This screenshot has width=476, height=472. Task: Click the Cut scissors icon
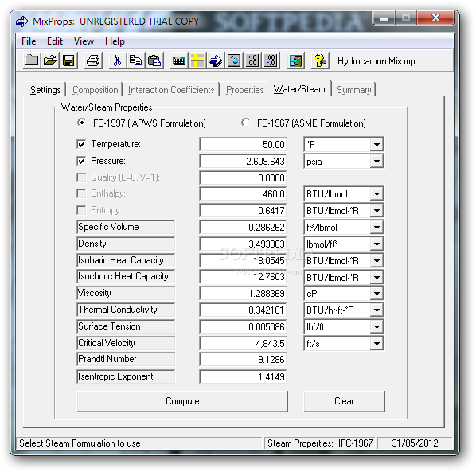[x=118, y=60]
